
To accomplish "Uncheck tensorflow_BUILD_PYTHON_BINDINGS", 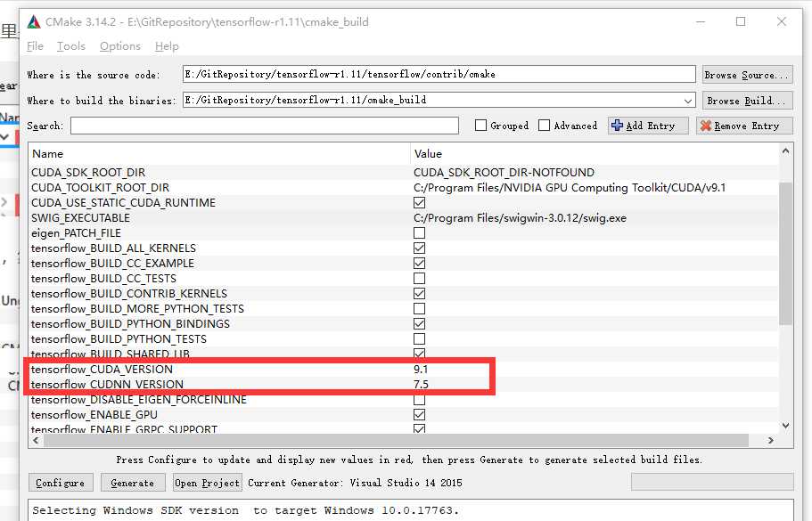I will (420, 324).
